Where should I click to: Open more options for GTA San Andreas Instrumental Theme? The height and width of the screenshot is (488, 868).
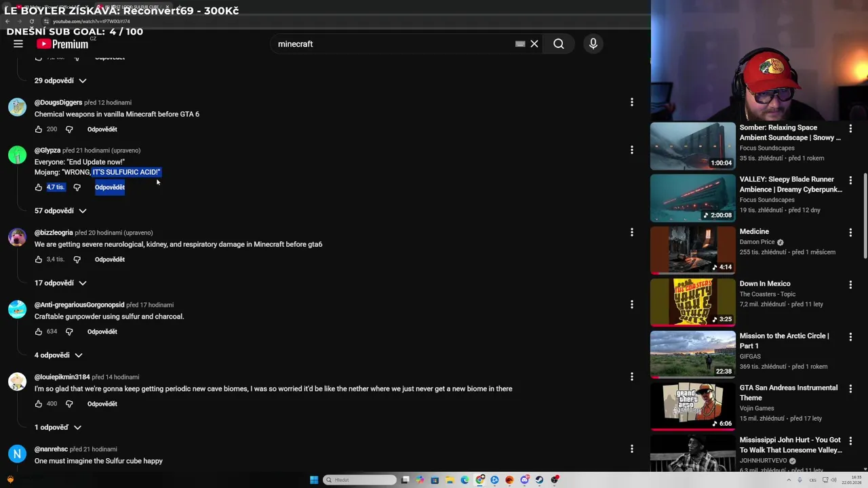click(850, 388)
